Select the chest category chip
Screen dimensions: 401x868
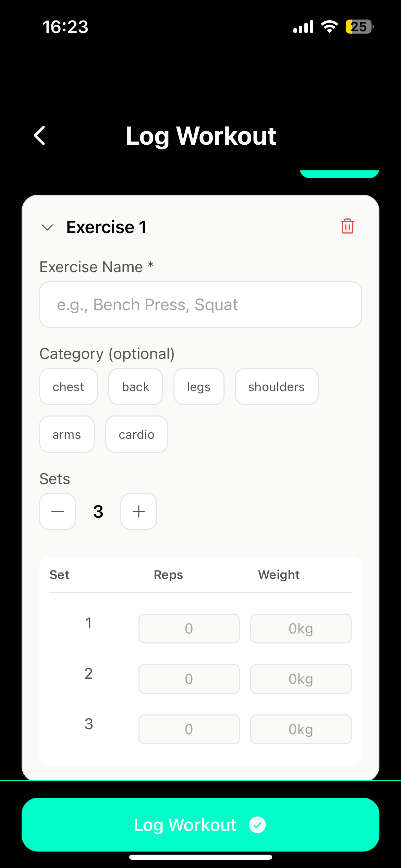[68, 387]
